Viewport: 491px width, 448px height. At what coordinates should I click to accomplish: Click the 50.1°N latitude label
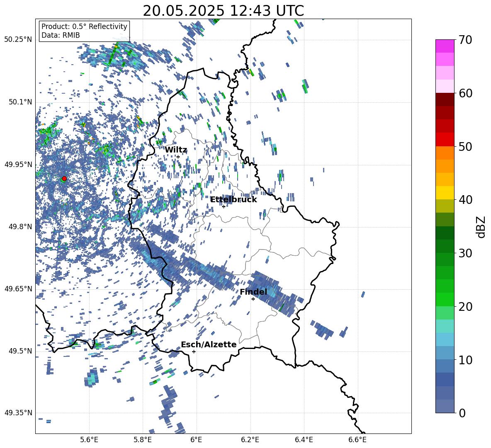(20, 102)
